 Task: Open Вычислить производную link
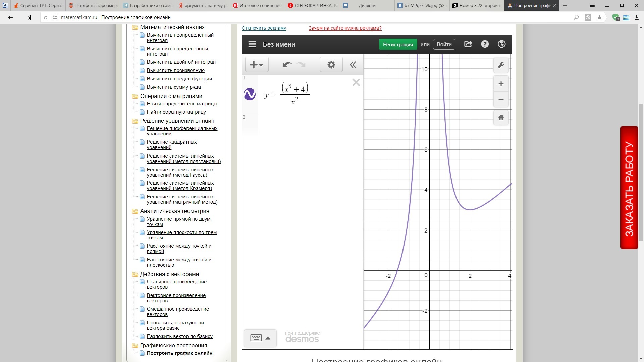coord(175,70)
